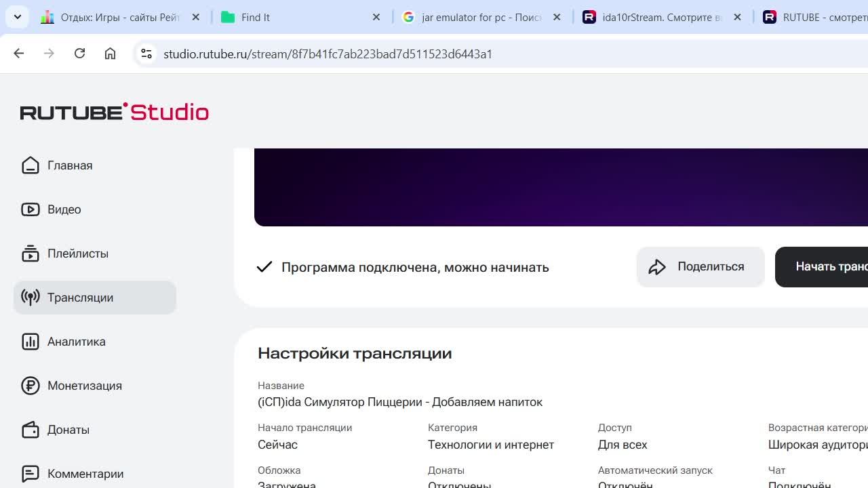868x488 pixels.
Task: Open the Донаты wallet icon
Action: [x=31, y=430]
